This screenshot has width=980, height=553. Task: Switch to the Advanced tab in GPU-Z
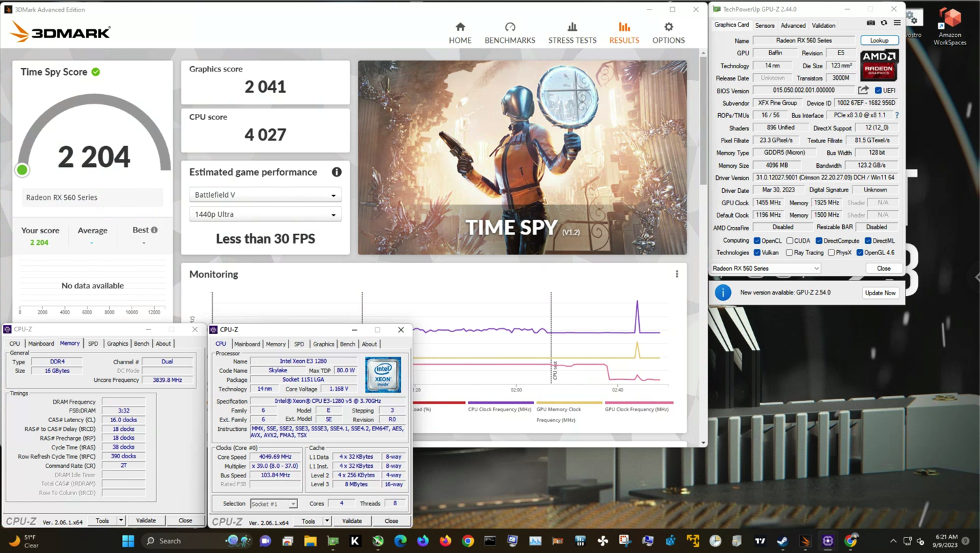[792, 25]
